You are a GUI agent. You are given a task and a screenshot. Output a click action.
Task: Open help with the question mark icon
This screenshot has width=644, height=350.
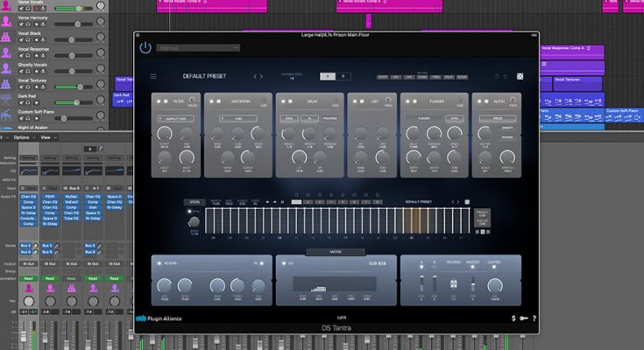534,318
